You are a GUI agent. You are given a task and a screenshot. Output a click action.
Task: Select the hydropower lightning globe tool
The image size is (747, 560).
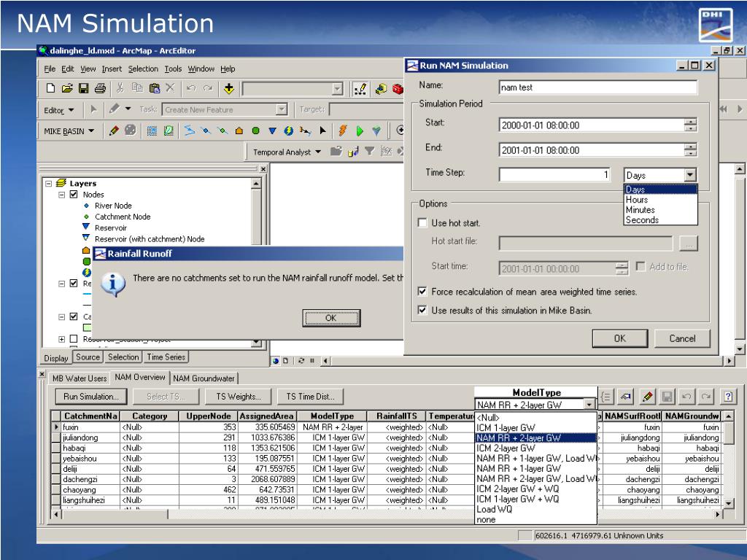point(289,131)
